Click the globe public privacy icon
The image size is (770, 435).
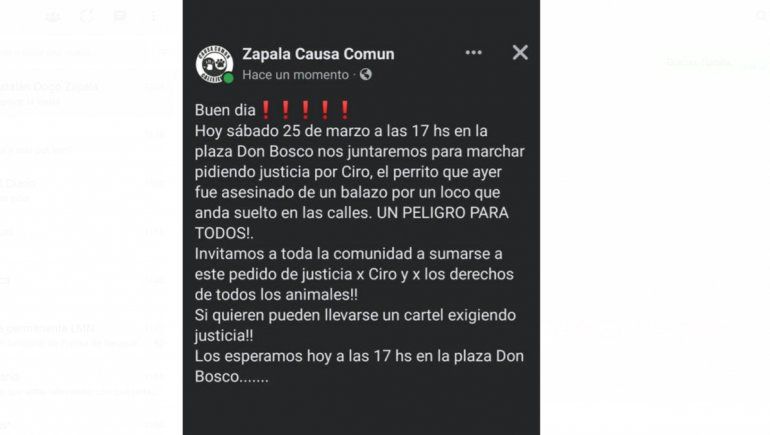[x=365, y=75]
